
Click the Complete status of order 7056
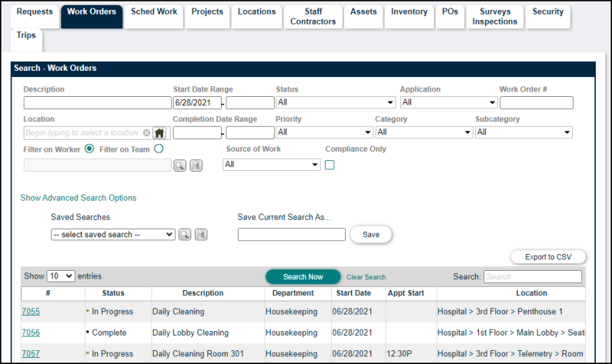click(x=109, y=332)
